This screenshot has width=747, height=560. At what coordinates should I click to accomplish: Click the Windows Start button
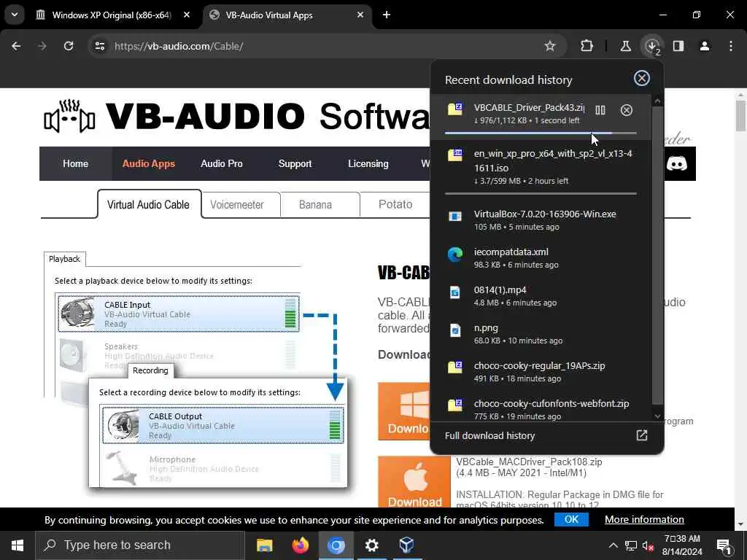[18, 545]
